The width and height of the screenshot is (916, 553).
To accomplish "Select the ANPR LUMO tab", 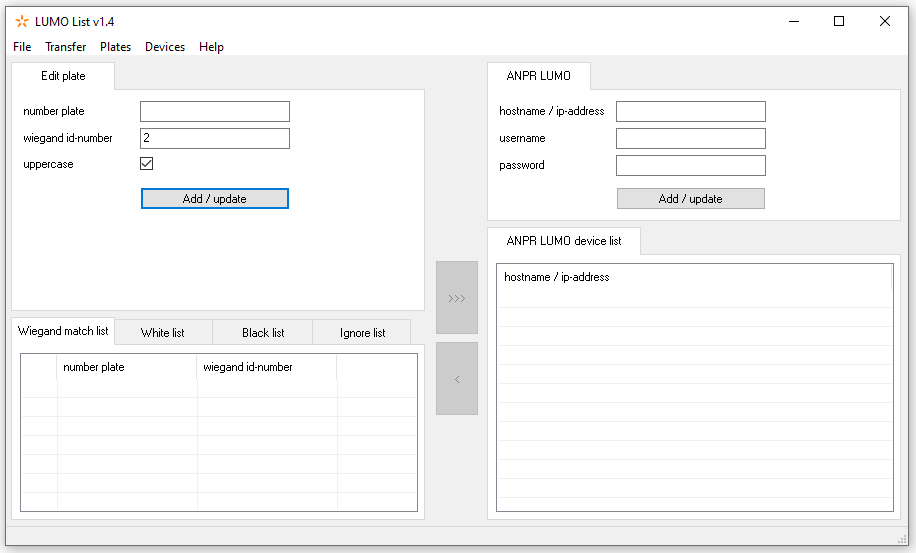I will (539, 76).
